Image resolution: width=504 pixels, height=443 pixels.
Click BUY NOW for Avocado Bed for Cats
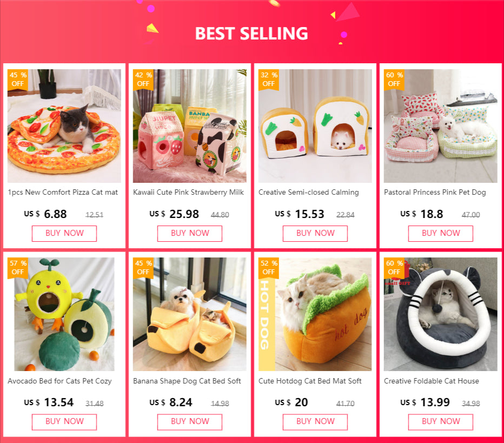(64, 422)
